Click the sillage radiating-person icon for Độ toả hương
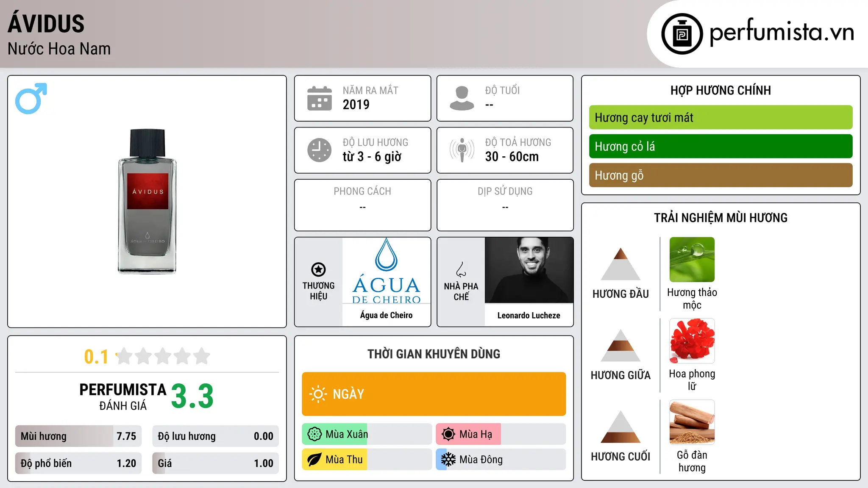 pos(462,150)
